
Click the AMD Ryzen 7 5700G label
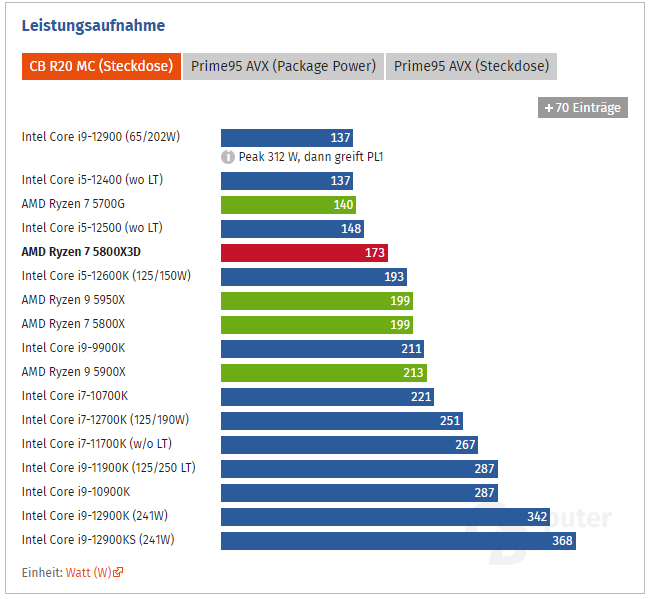[x=73, y=204]
